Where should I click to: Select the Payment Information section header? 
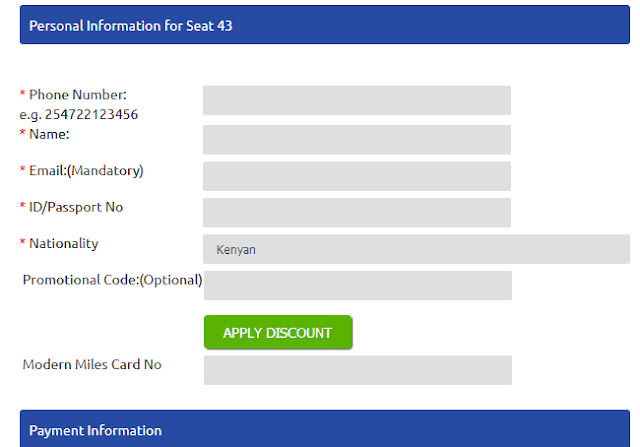click(x=95, y=430)
